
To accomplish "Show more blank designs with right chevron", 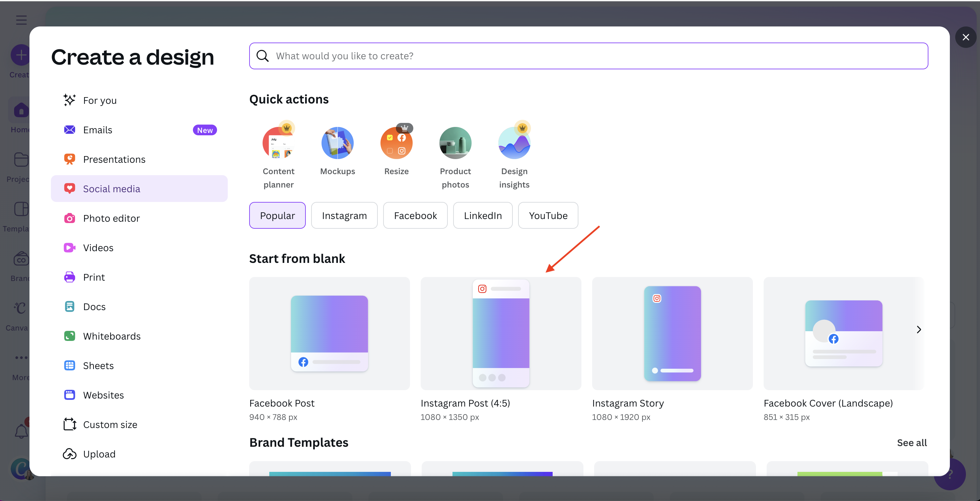I will 918,330.
